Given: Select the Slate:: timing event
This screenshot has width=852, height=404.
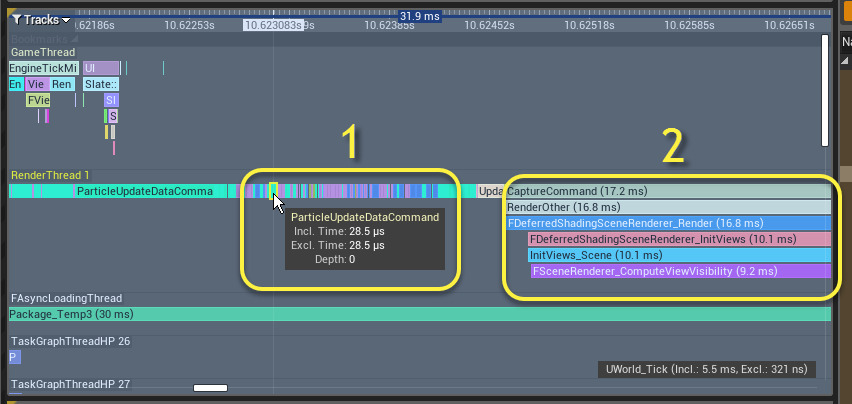Looking at the screenshot, I should 101,84.
